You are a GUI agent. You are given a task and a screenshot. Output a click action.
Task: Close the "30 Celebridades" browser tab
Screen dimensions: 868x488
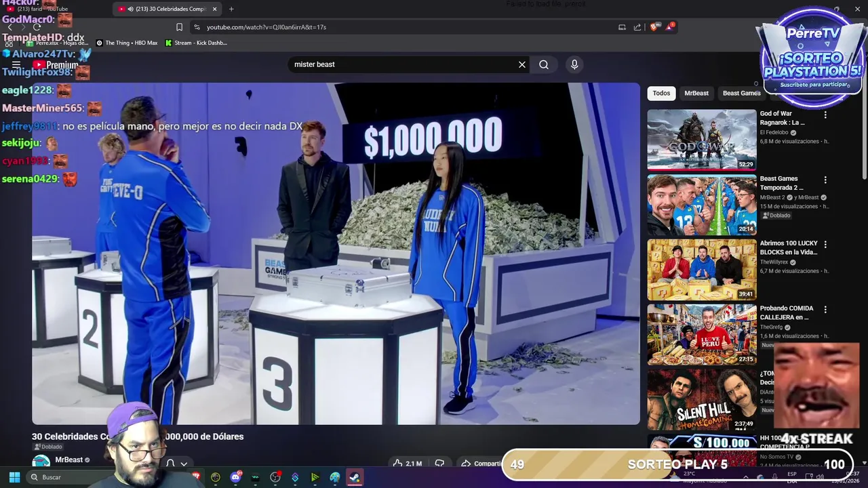coord(215,9)
